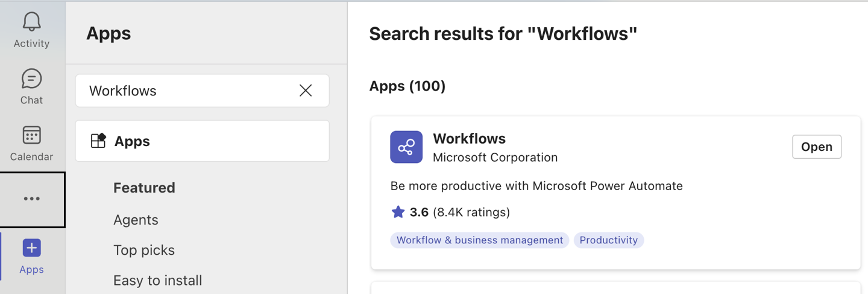Click the three-dot more apps button
The height and width of the screenshot is (294, 868).
coord(32,200)
